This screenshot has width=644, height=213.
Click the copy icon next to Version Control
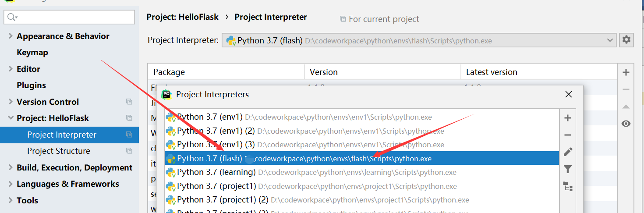[x=129, y=102]
